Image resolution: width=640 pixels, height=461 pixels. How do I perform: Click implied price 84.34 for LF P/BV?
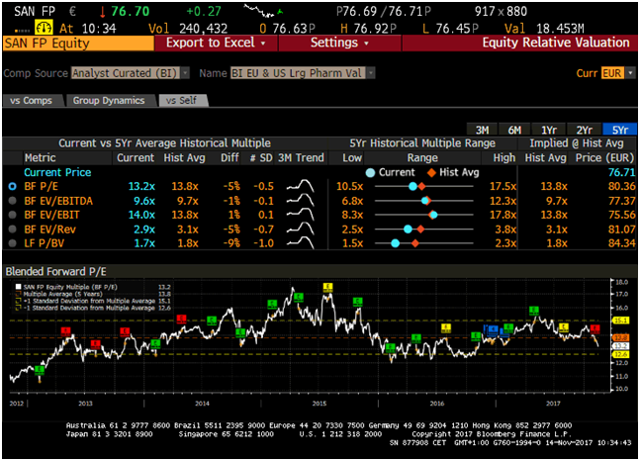622,243
